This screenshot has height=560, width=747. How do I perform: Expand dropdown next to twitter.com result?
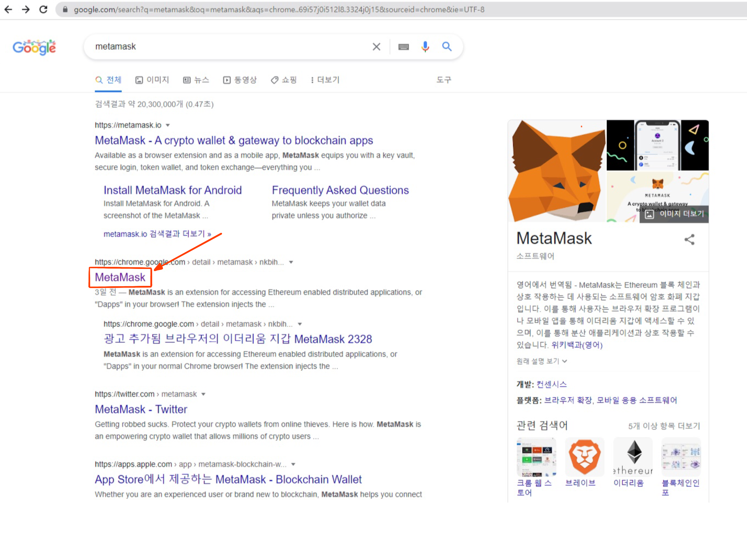[x=203, y=394]
